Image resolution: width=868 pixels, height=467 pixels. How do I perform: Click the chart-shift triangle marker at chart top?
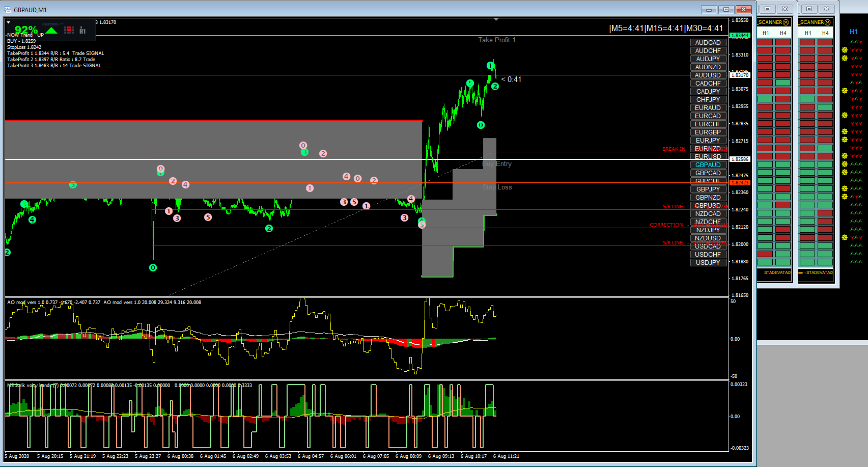(496, 20)
